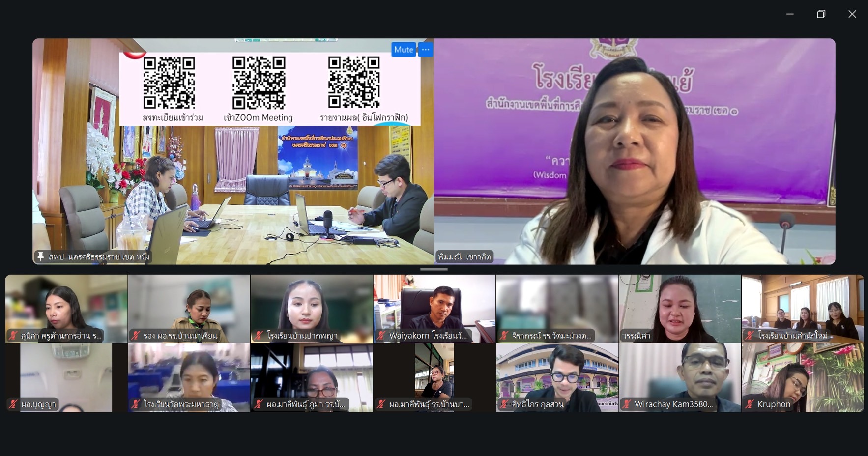
Task: Click the muted mic icon beside ผอ.บุญญา
Action: [x=13, y=404]
